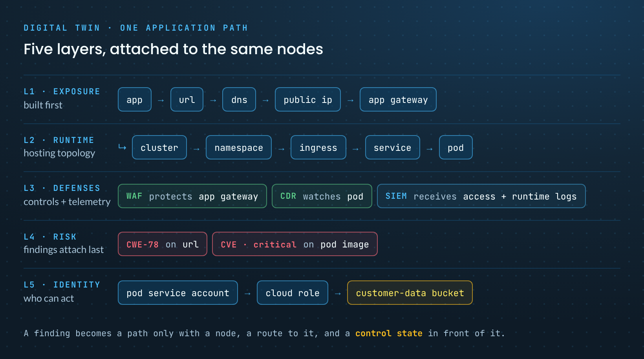Click the 'findings attach last' subtitle
The height and width of the screenshot is (359, 644).
click(64, 250)
